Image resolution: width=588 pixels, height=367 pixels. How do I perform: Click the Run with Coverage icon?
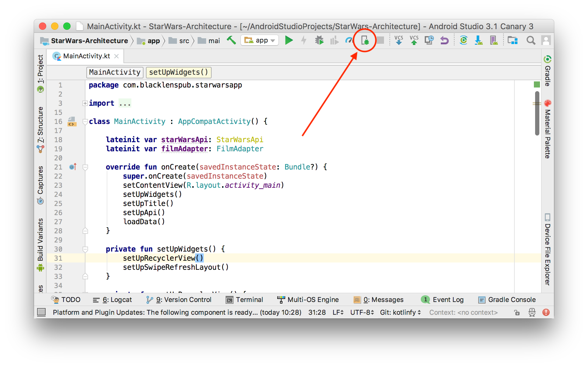[334, 40]
